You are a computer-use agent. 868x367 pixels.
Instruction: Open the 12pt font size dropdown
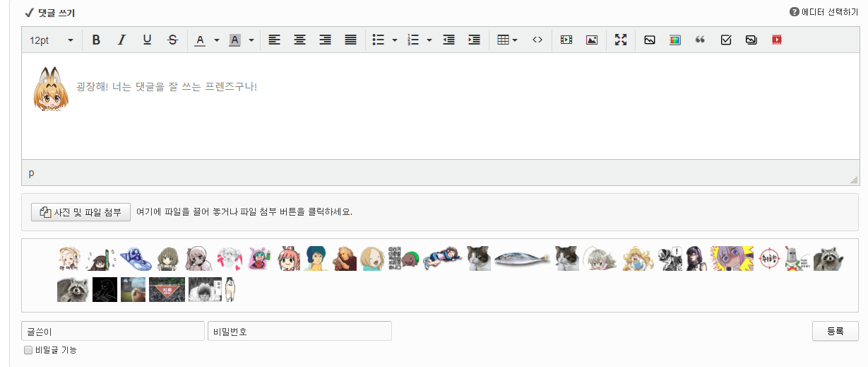pyautogui.click(x=52, y=40)
